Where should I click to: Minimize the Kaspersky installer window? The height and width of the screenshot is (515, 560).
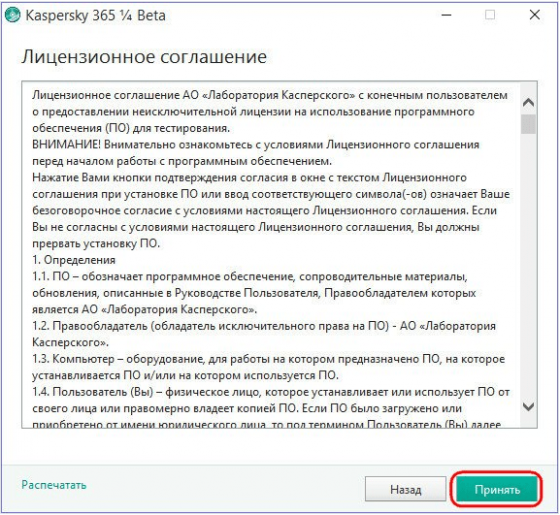coord(446,15)
